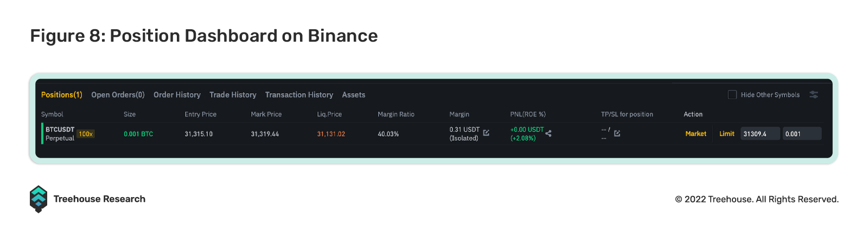Choose Limit close action

point(727,134)
